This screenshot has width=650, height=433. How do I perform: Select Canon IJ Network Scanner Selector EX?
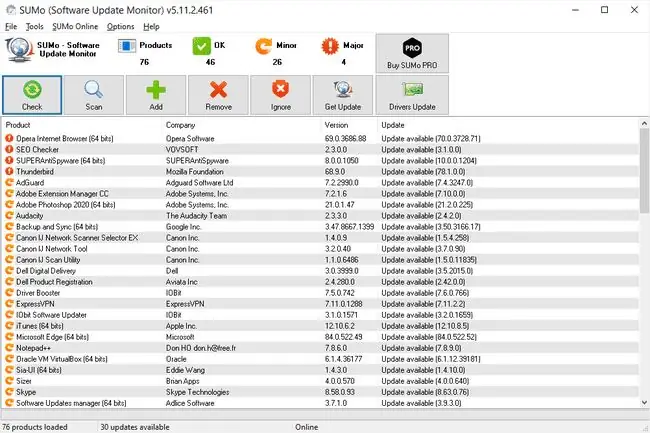pos(321,238)
